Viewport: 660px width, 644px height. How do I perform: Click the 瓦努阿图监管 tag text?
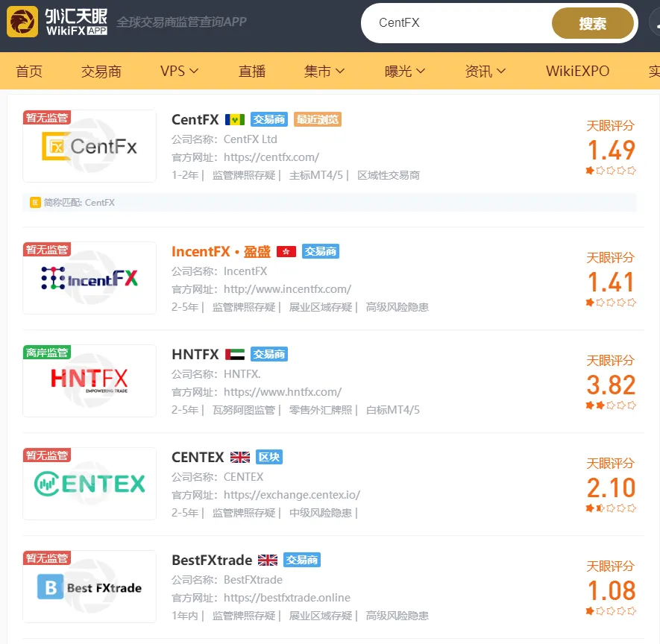tap(244, 410)
